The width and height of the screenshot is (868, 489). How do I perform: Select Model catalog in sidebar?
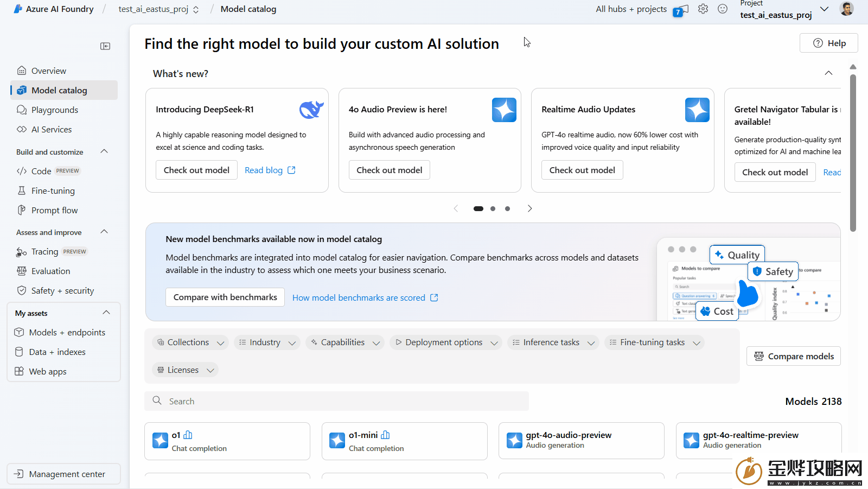pyautogui.click(x=64, y=90)
